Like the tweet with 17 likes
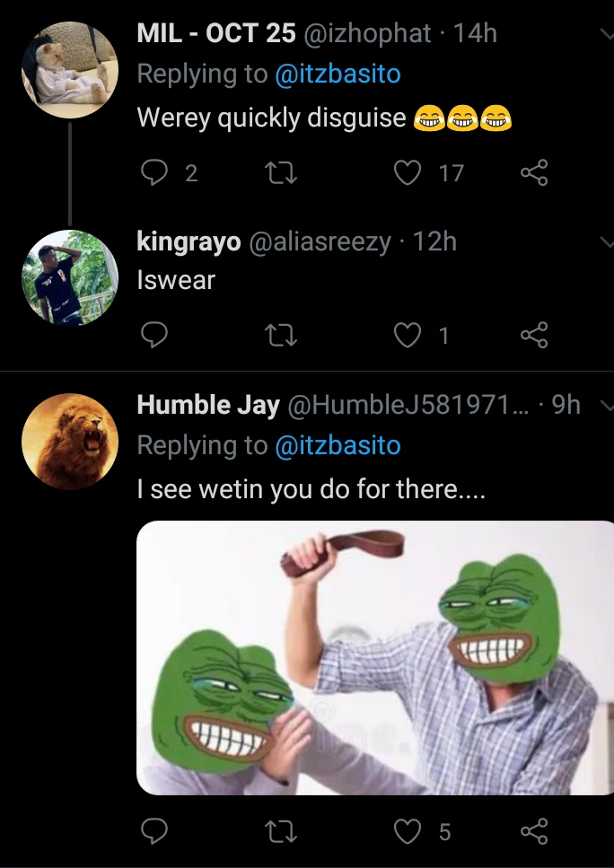 (409, 173)
